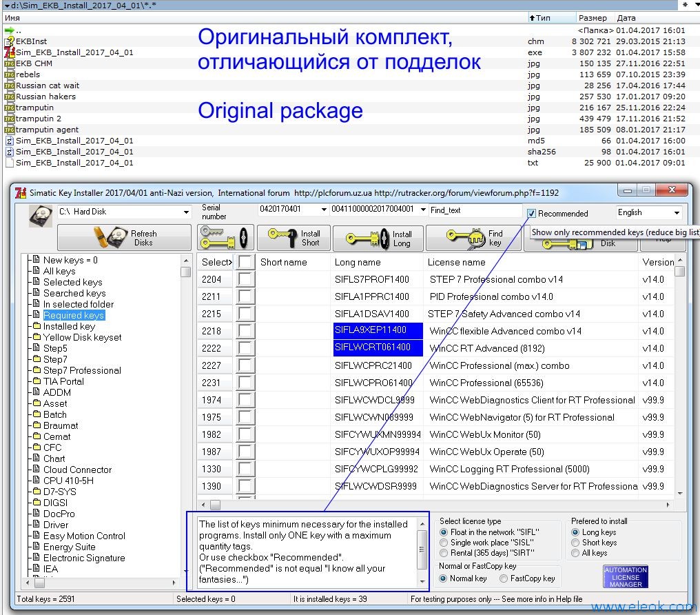Open Automation License Manager icon
The image size is (700, 615).
point(625,576)
